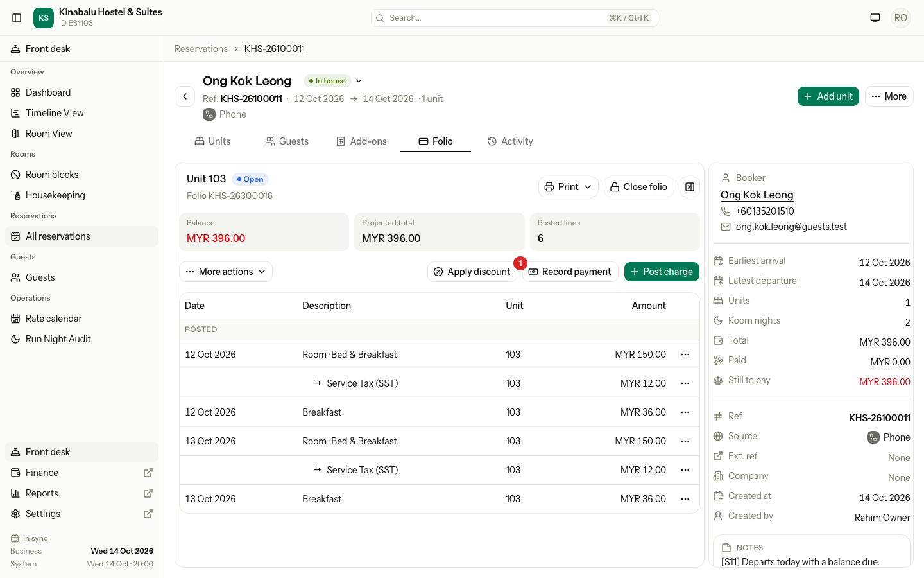
Task: Click the Kinabalu Hostel & Suites property switcher
Action: coord(98,18)
